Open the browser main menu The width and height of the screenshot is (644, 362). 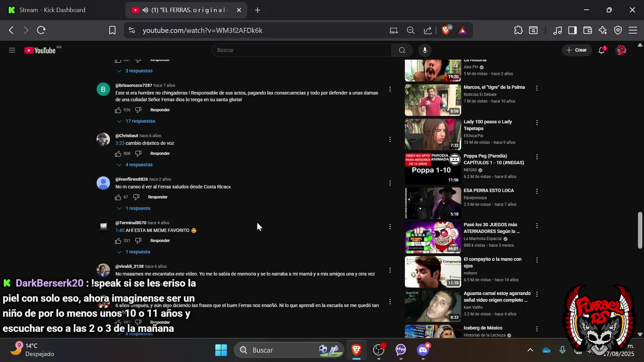click(633, 30)
